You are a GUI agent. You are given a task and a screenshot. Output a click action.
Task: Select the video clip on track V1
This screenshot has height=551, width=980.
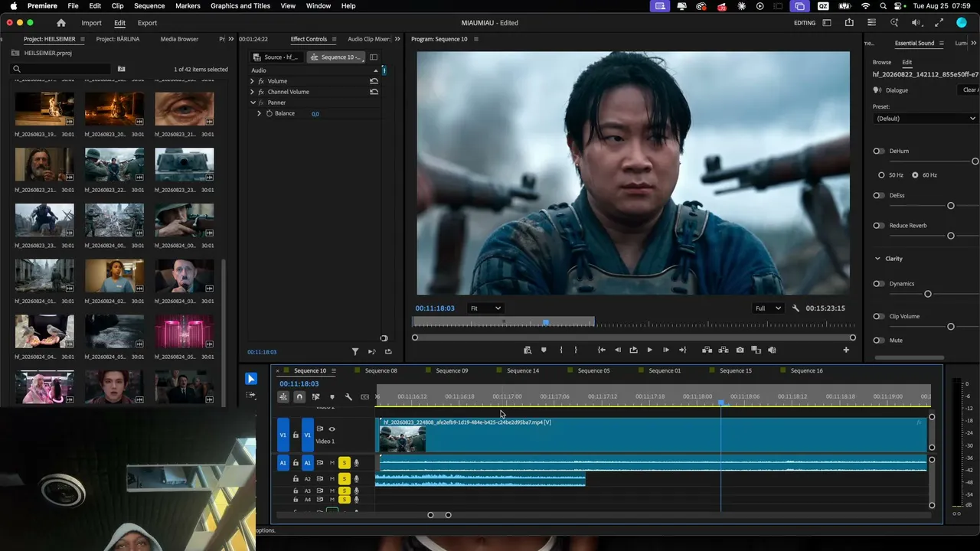[652, 436]
